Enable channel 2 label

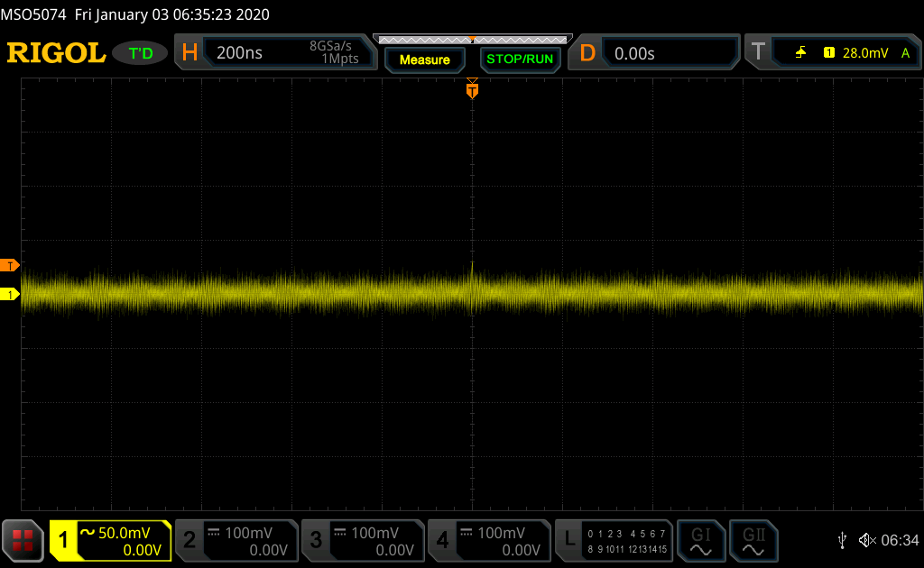(x=237, y=540)
